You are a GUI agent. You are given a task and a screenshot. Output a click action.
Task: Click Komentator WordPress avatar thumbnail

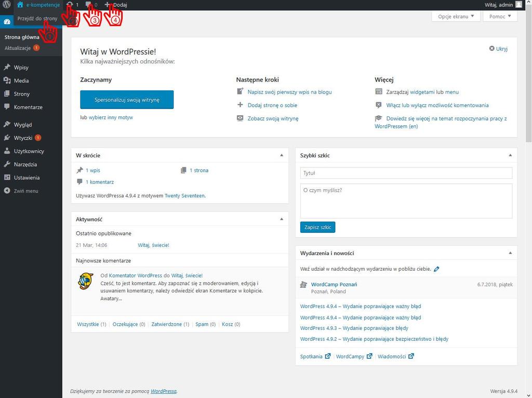tap(86, 281)
